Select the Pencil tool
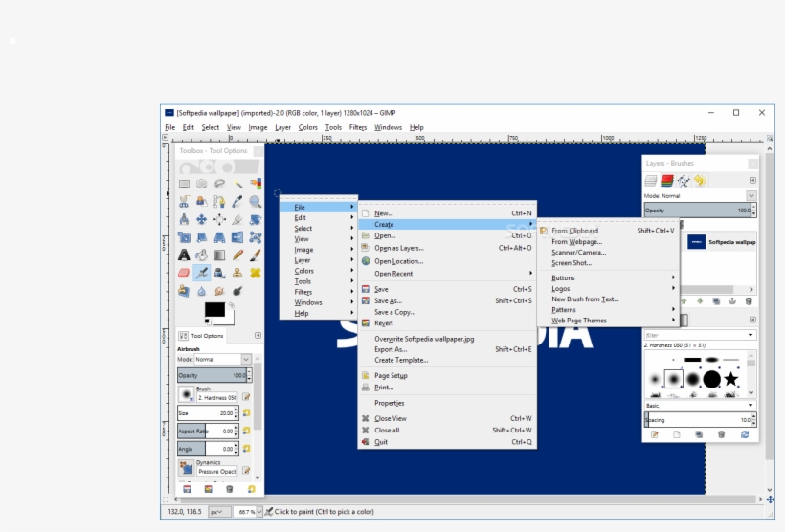Image resolution: width=785 pixels, height=532 pixels. tap(237, 255)
